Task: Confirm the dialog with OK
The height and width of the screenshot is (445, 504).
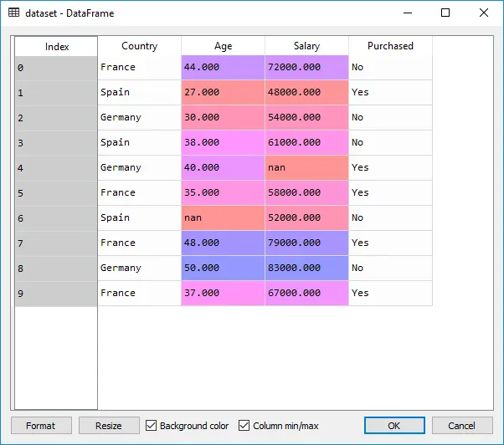Action: [x=394, y=426]
